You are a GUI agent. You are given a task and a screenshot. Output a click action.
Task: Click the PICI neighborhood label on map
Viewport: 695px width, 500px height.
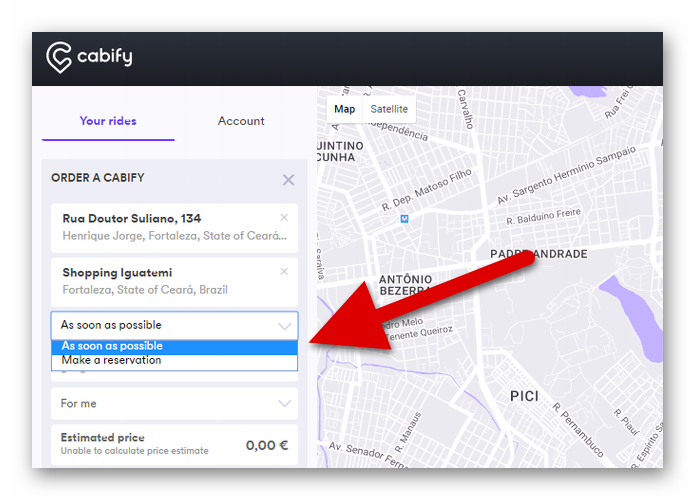(524, 396)
